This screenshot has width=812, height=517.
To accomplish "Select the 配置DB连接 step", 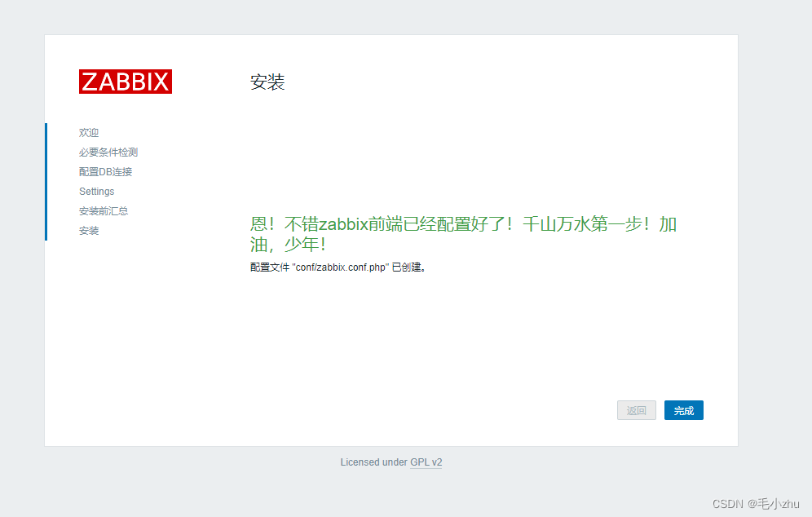I will pyautogui.click(x=104, y=171).
